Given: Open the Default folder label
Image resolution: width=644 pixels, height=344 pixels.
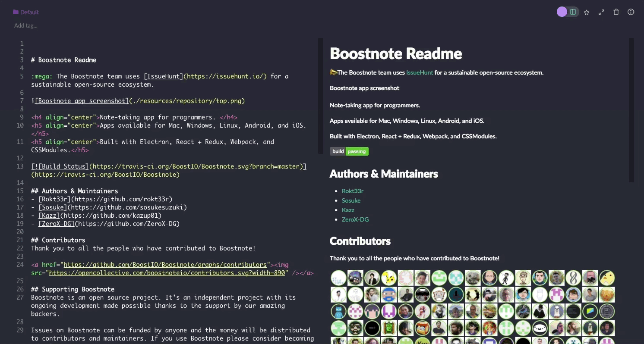Looking at the screenshot, I should click(29, 12).
